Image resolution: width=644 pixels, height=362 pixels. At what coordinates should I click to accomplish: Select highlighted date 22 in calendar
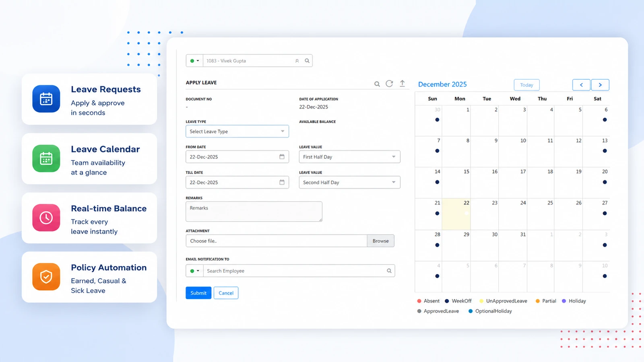coord(456,214)
